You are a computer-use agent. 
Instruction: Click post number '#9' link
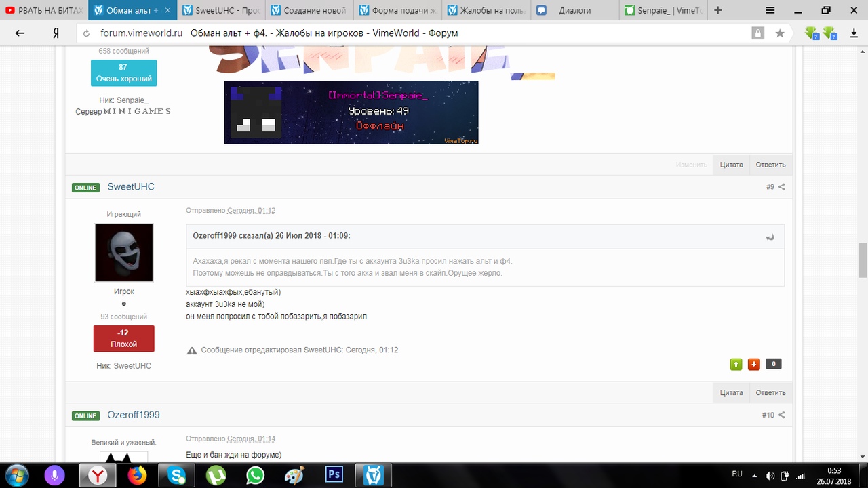coord(770,187)
